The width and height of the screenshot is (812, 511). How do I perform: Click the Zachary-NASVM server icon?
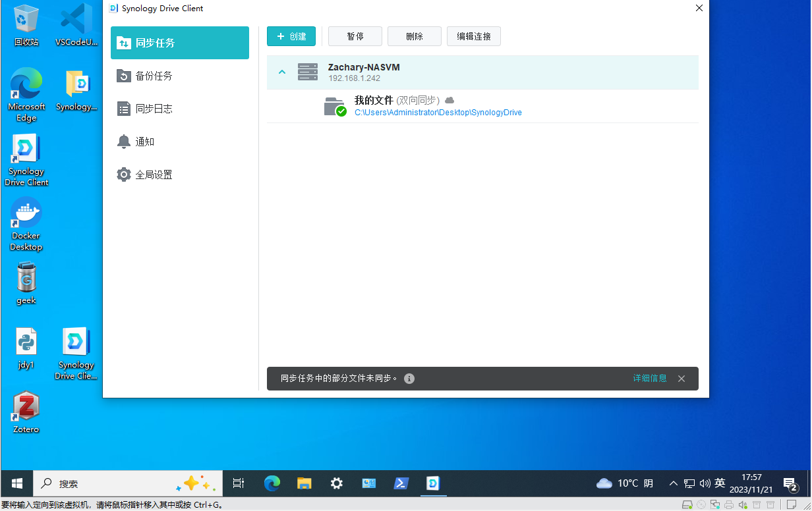(308, 72)
